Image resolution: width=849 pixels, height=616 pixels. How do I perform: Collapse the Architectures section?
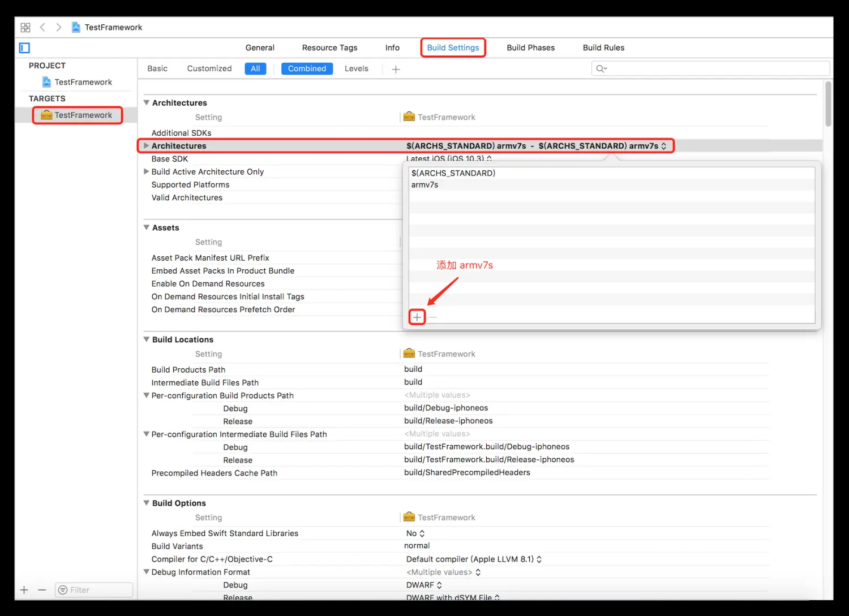(x=147, y=102)
